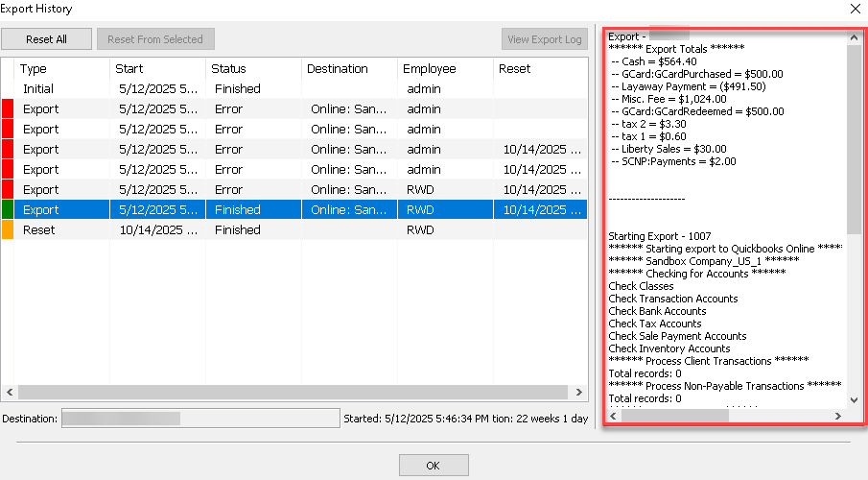Click the 'SCNP:Payments = $2.00' line
The height and width of the screenshot is (480, 868).
673,161
